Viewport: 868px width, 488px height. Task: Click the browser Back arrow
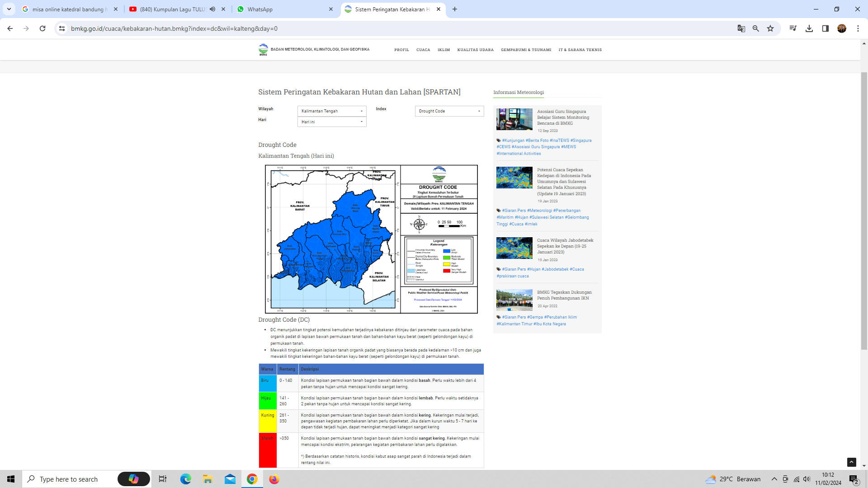tap(10, 28)
